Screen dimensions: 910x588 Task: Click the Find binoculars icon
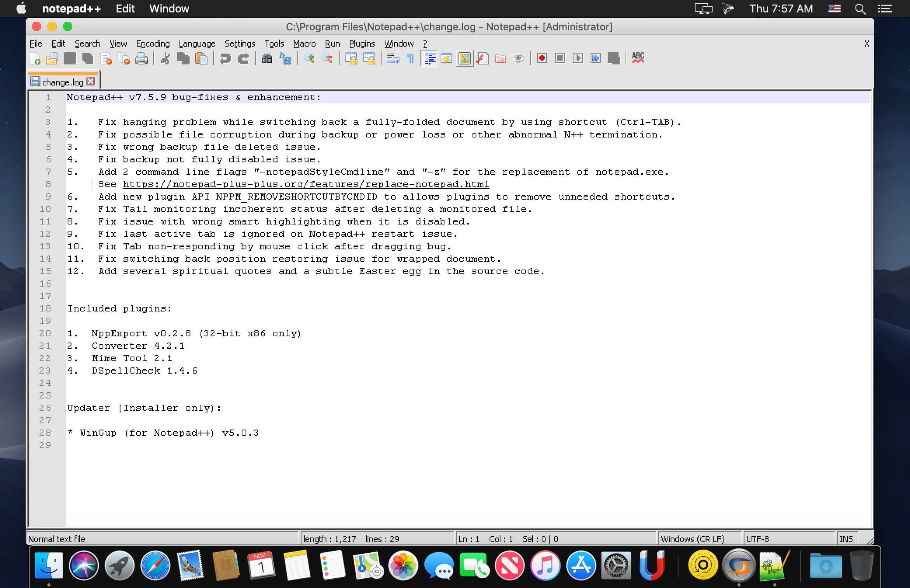point(267,59)
